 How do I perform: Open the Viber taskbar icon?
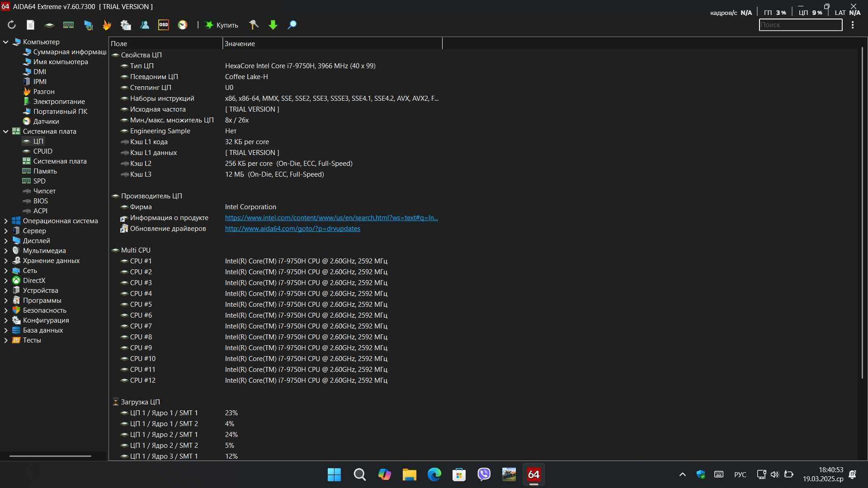click(x=484, y=474)
